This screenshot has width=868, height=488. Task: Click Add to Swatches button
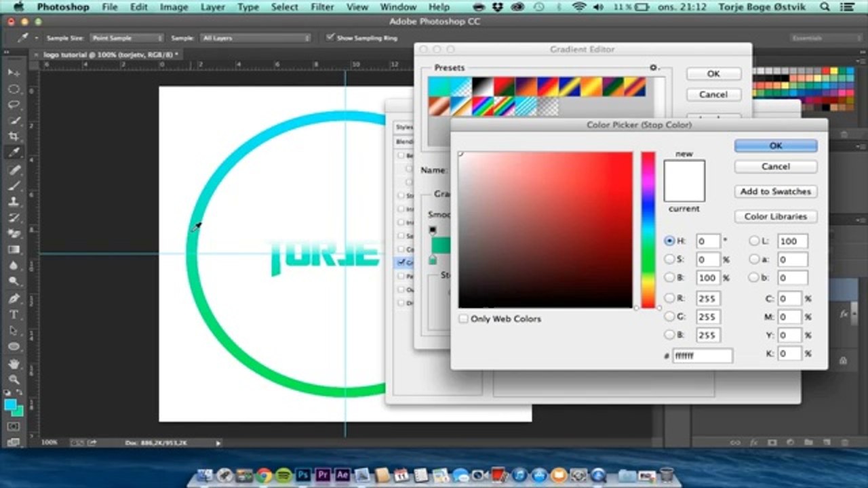click(776, 191)
